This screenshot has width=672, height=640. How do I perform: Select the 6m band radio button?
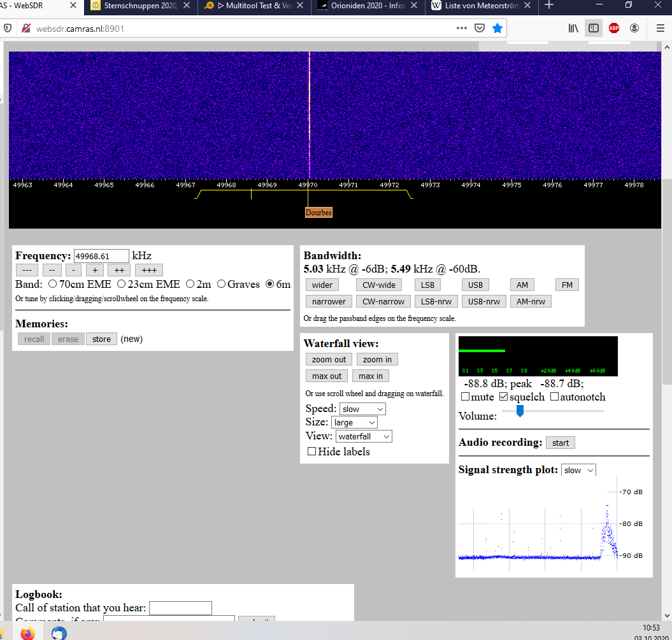pos(269,283)
